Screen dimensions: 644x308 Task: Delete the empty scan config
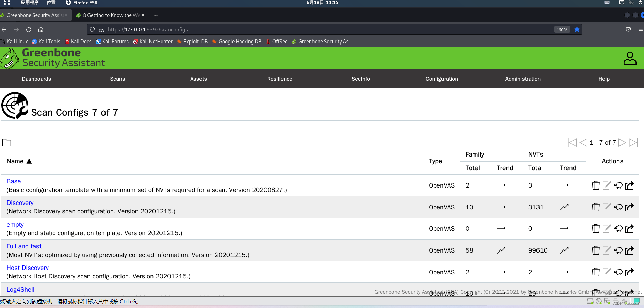tap(596, 228)
